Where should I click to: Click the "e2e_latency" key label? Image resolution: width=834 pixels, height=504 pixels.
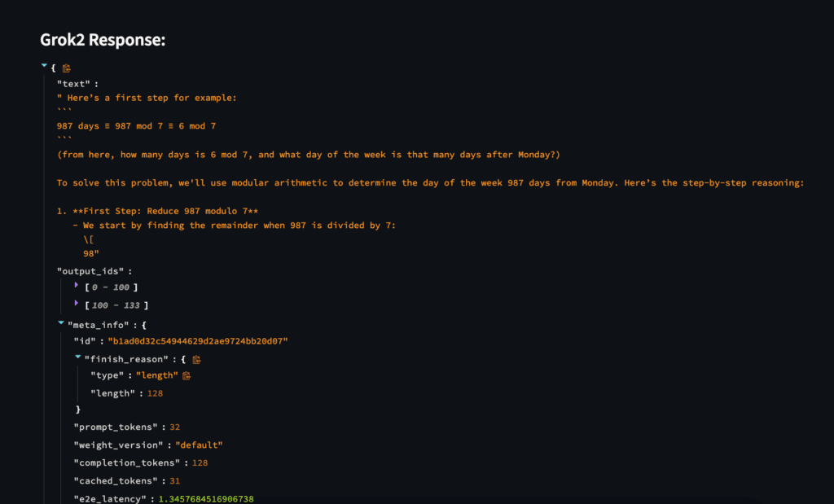click(110, 498)
